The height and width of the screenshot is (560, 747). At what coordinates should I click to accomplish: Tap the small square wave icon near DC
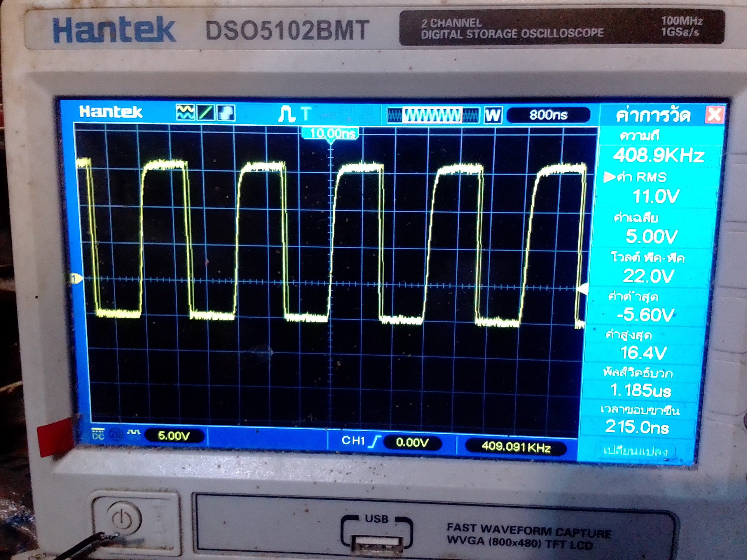coord(133,432)
